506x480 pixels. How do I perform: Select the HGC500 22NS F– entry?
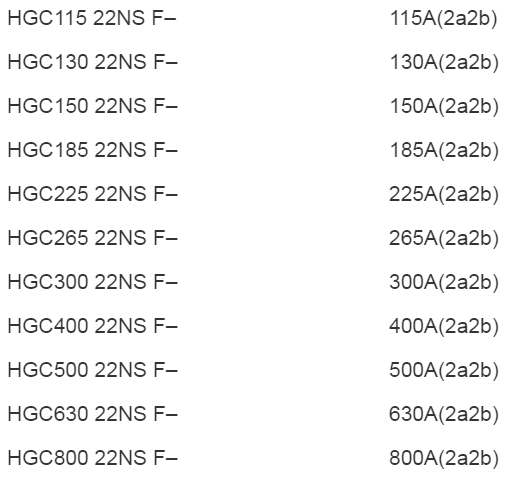coord(92,370)
